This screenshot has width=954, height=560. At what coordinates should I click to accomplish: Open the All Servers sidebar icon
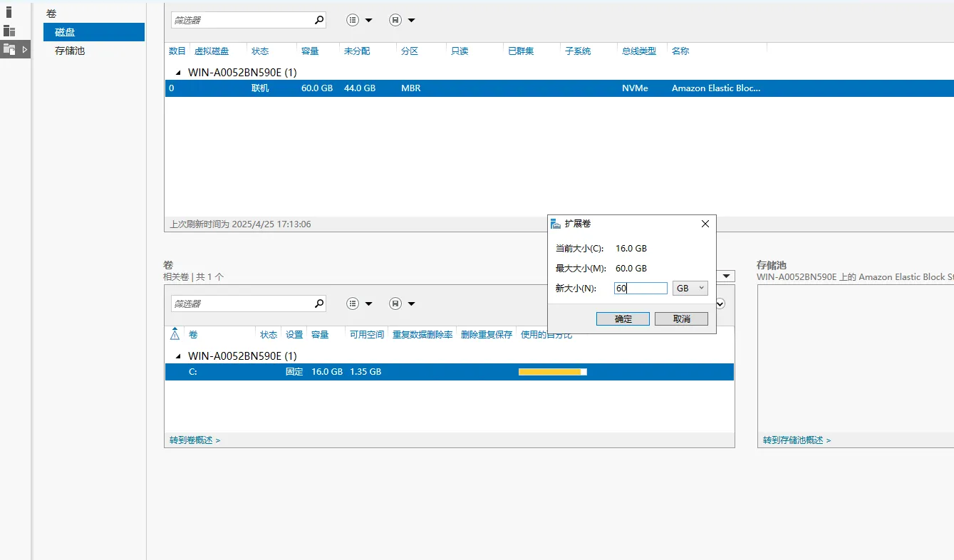pos(9,31)
